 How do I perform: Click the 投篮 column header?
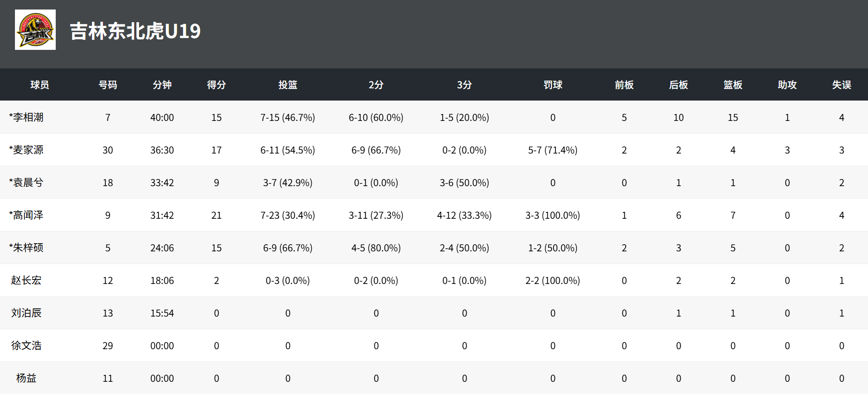pos(288,85)
